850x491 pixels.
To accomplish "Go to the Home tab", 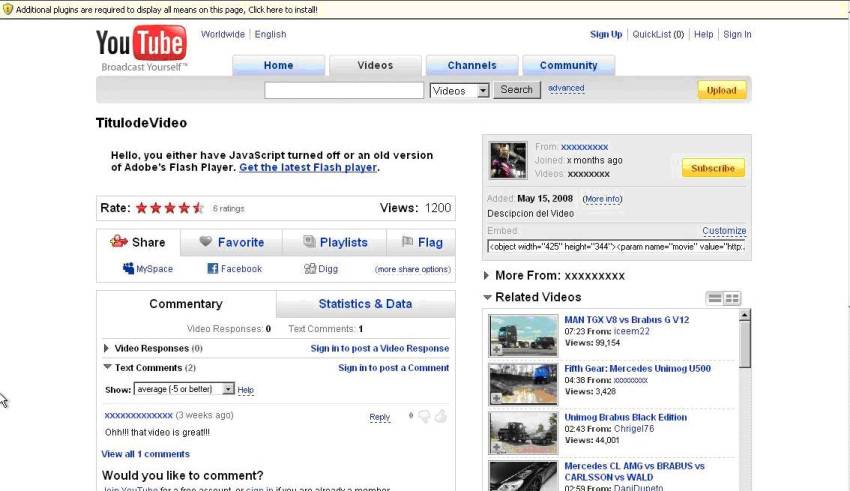I will click(279, 65).
